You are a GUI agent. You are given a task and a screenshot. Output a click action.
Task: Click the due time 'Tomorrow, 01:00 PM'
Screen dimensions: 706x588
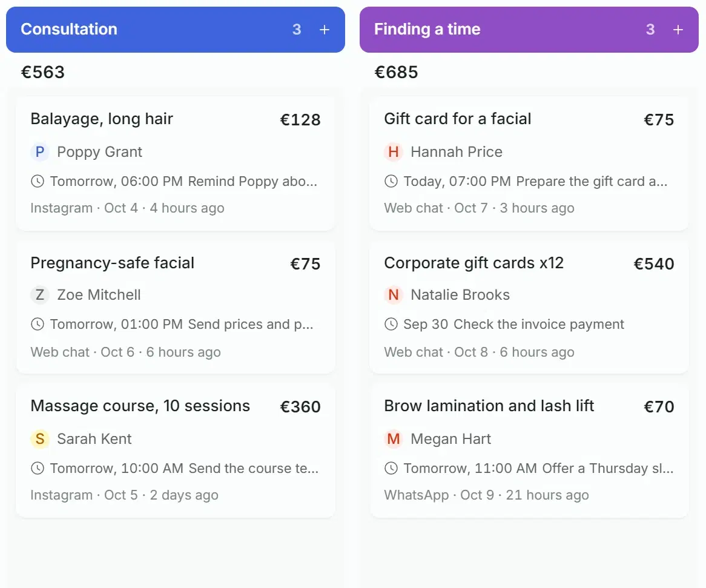coord(116,324)
